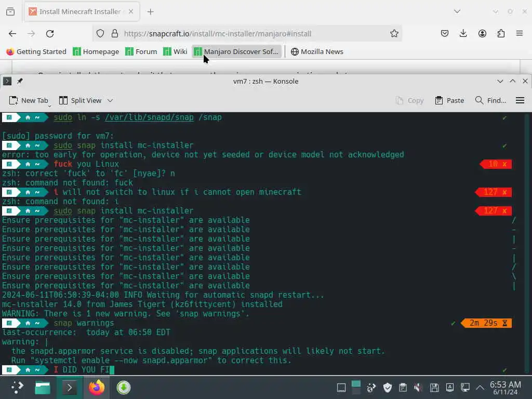Open a new Firefox tab
532x399 pixels.
click(150, 12)
